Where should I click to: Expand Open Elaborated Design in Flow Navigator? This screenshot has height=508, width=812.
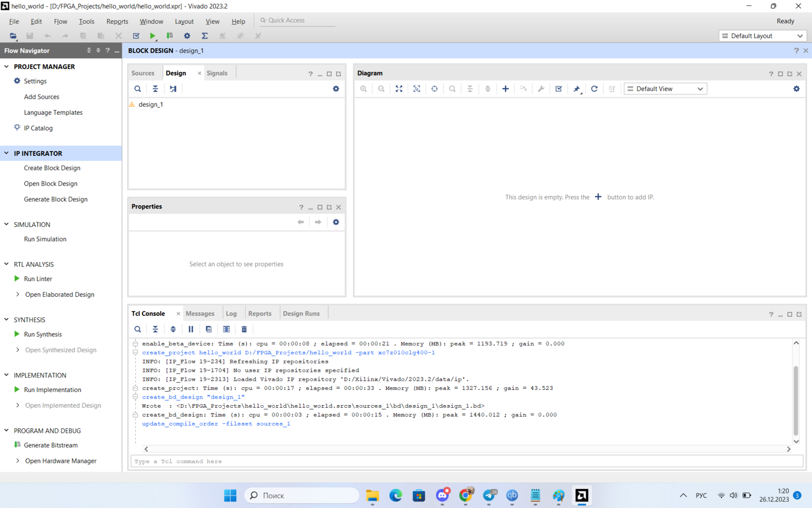click(x=18, y=295)
